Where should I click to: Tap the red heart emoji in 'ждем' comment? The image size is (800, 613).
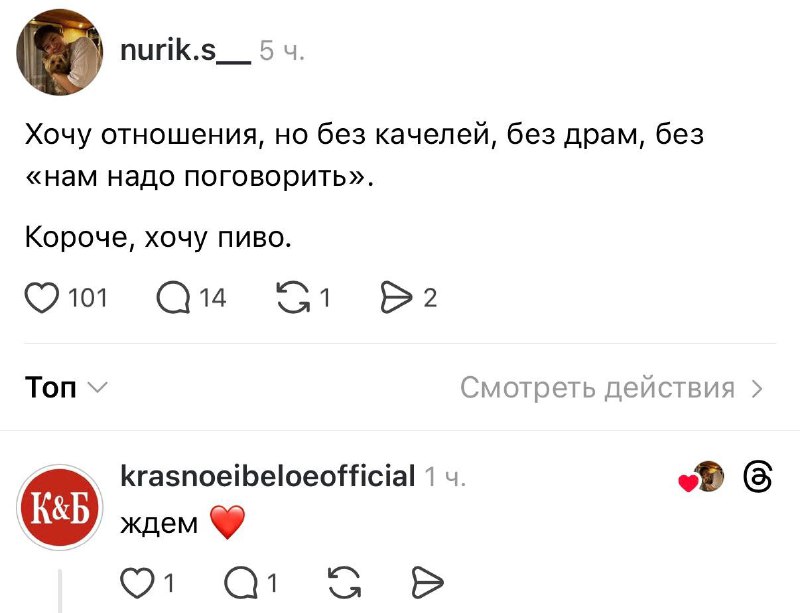click(x=227, y=521)
